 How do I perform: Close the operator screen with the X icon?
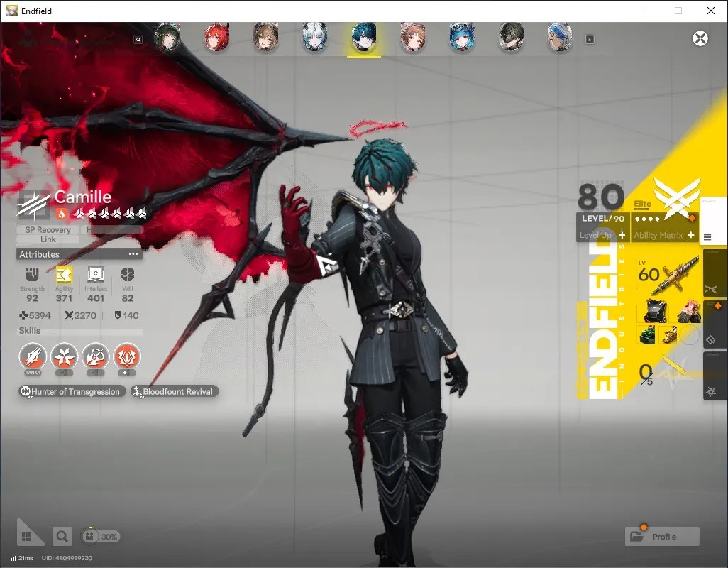700,38
